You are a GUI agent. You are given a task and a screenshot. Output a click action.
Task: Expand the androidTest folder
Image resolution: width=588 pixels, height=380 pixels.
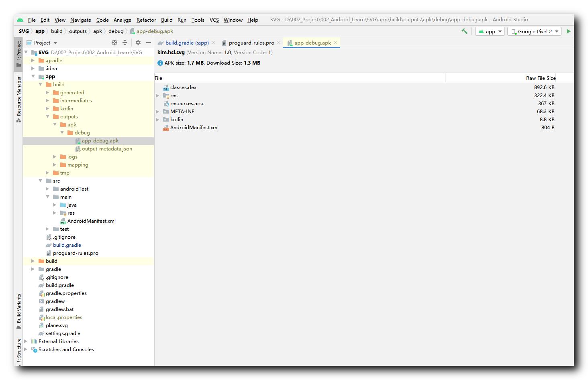pos(47,189)
